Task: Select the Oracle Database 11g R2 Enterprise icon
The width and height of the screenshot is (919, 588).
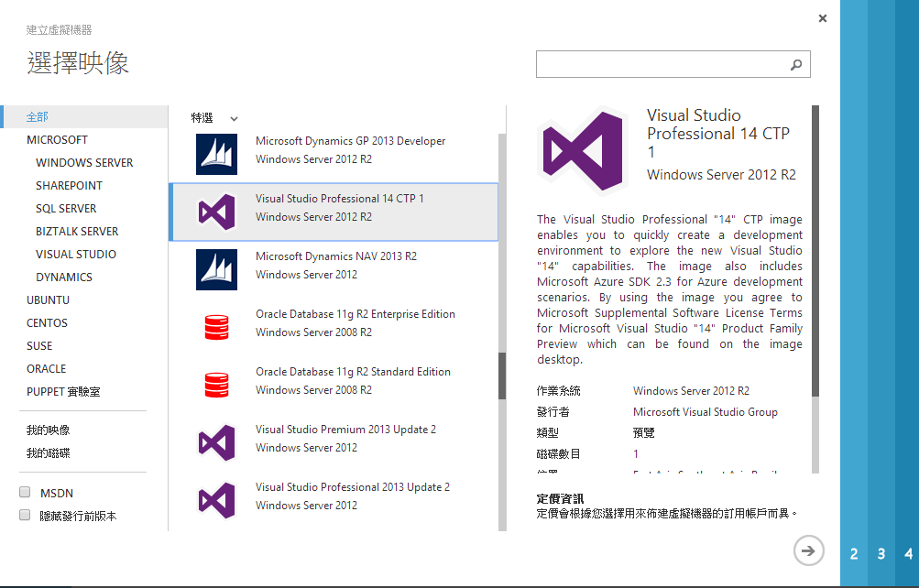Action: pyautogui.click(x=216, y=327)
